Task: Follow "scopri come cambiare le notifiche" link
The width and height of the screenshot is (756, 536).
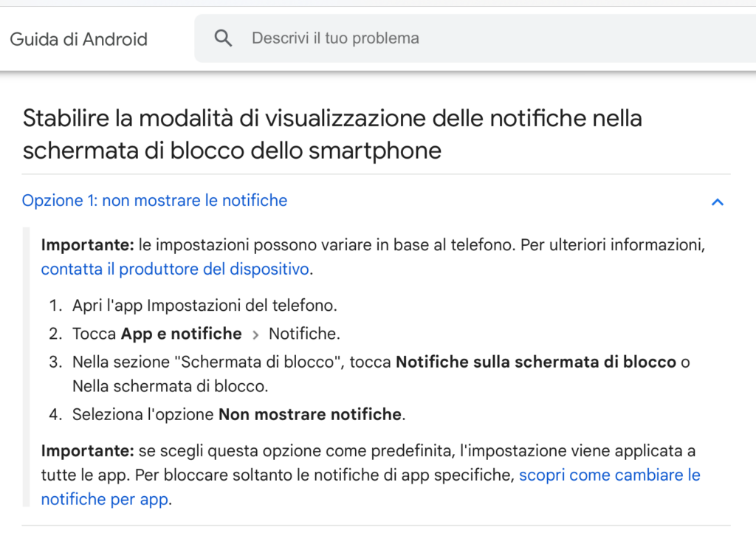Action: coord(609,475)
